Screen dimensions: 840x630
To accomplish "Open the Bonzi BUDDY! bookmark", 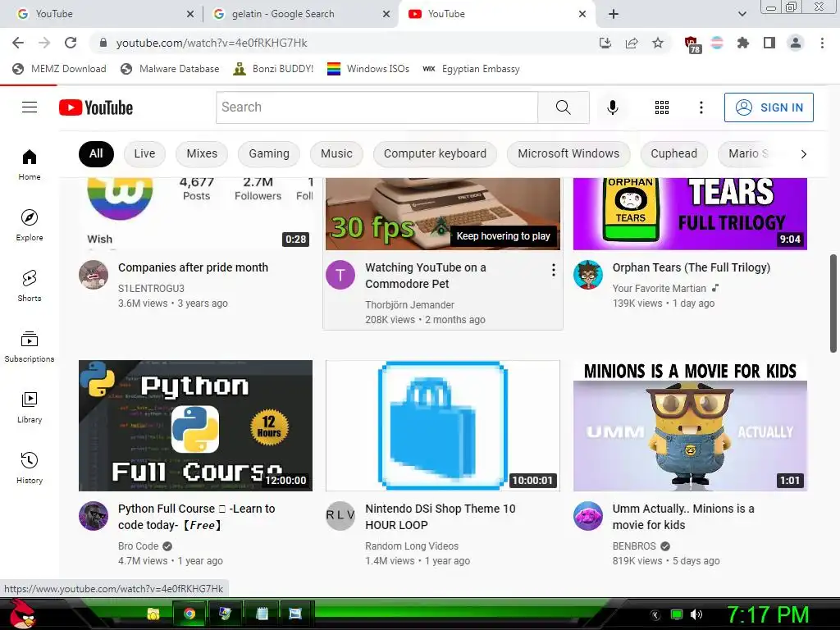I will tap(273, 69).
